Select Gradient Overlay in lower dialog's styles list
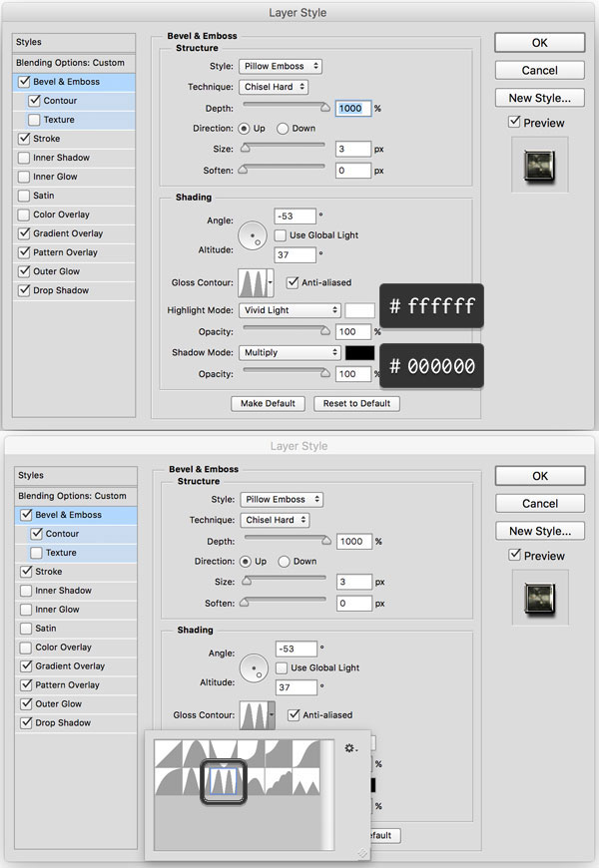This screenshot has width=599, height=868. (69, 666)
